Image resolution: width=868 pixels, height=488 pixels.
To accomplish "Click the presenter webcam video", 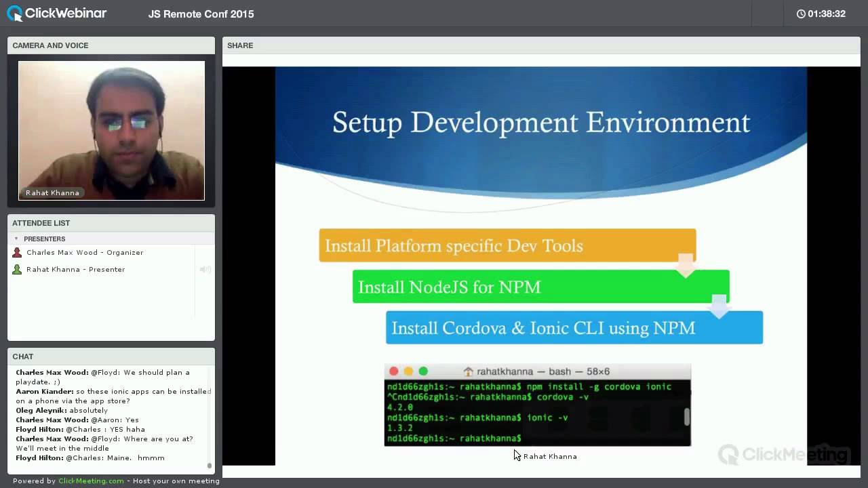I will click(111, 131).
